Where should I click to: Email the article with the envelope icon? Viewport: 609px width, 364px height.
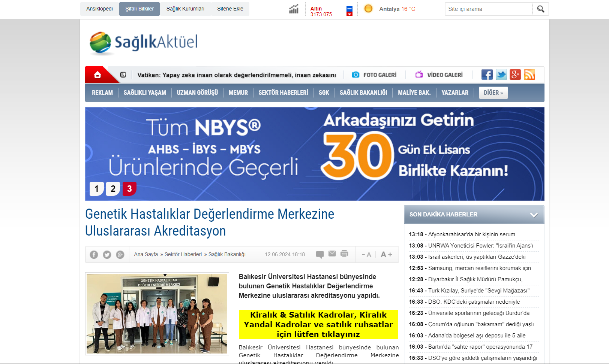click(332, 254)
